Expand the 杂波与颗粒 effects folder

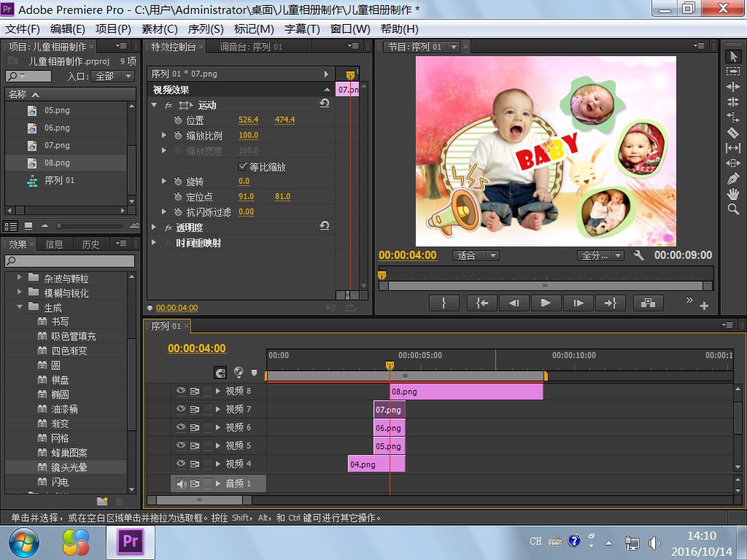pyautogui.click(x=18, y=278)
